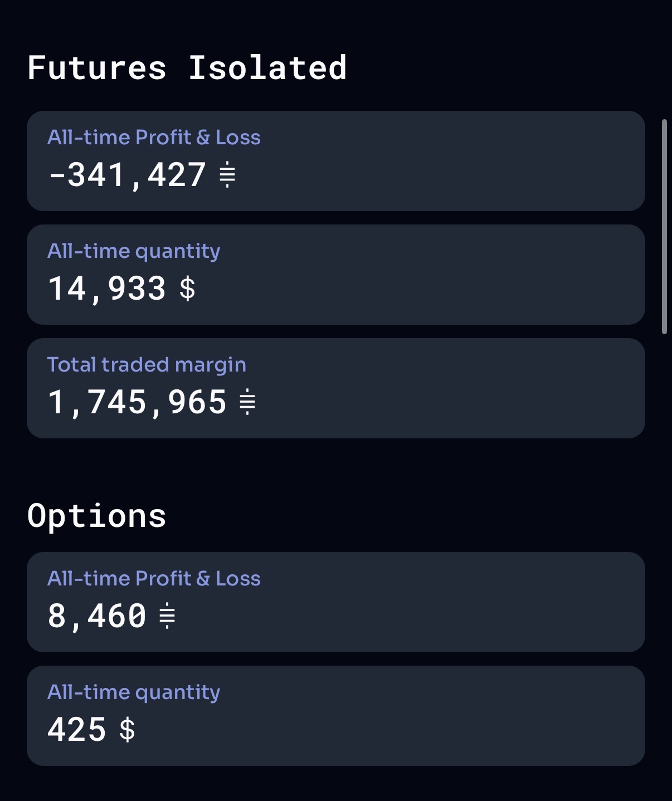Click Futures Isolated All-time quantity label

(x=134, y=251)
